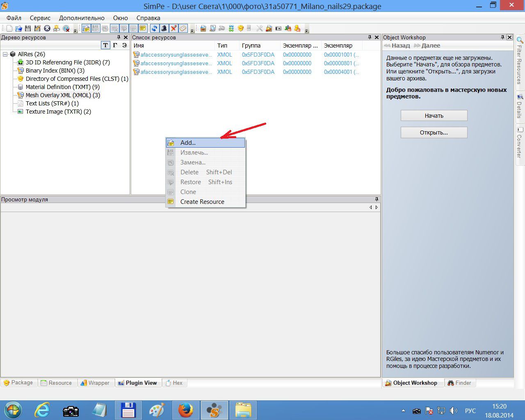Screen dimensions: 525x420
Task: Click the black hat toolbar icon
Action: point(164,28)
